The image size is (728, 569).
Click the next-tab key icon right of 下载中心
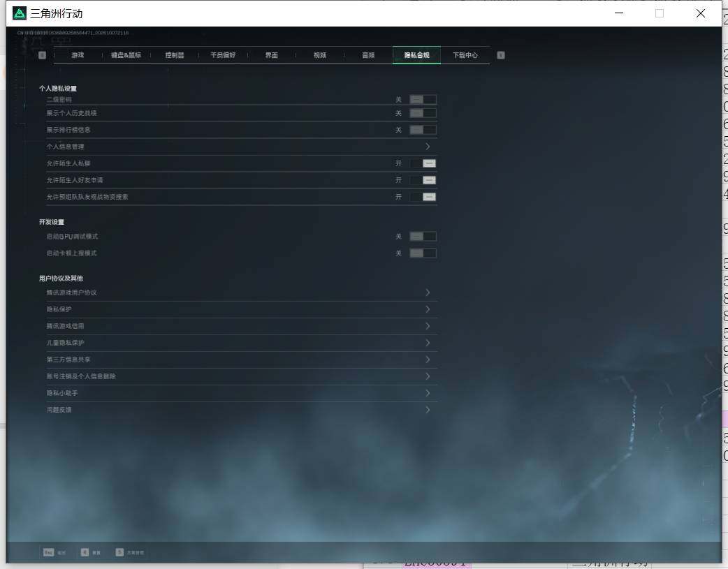point(500,55)
